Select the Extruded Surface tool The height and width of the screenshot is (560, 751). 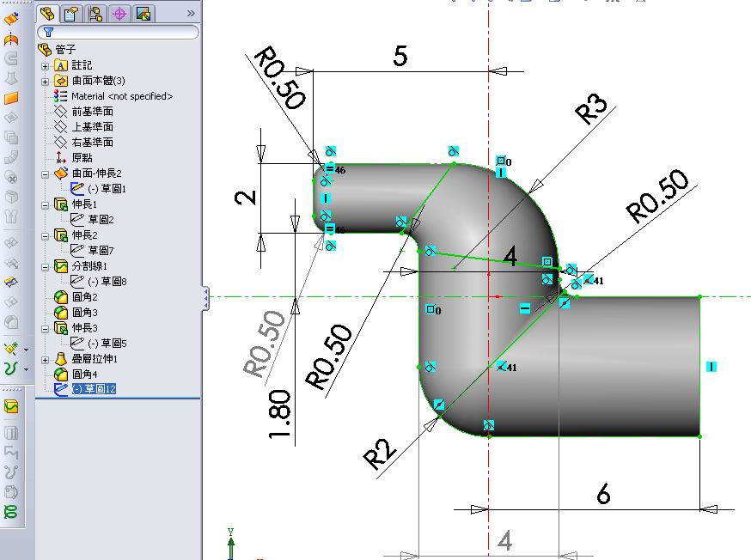point(11,19)
